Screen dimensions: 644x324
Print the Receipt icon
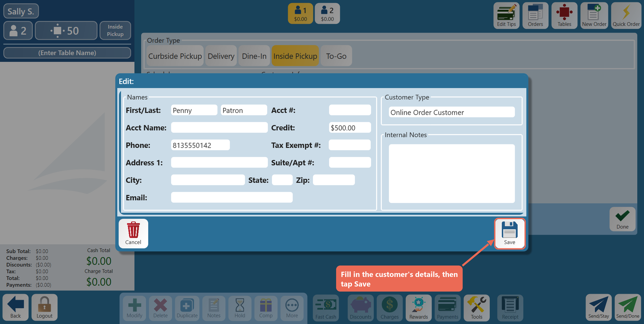pos(510,308)
